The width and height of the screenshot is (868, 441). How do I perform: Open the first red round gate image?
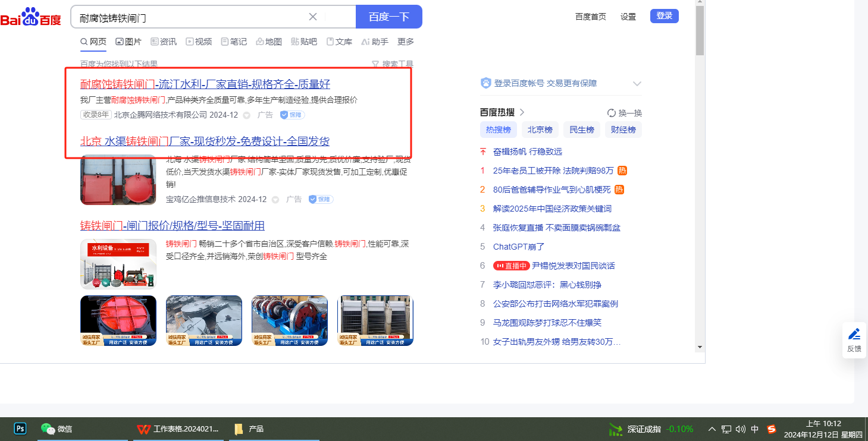[x=118, y=320]
